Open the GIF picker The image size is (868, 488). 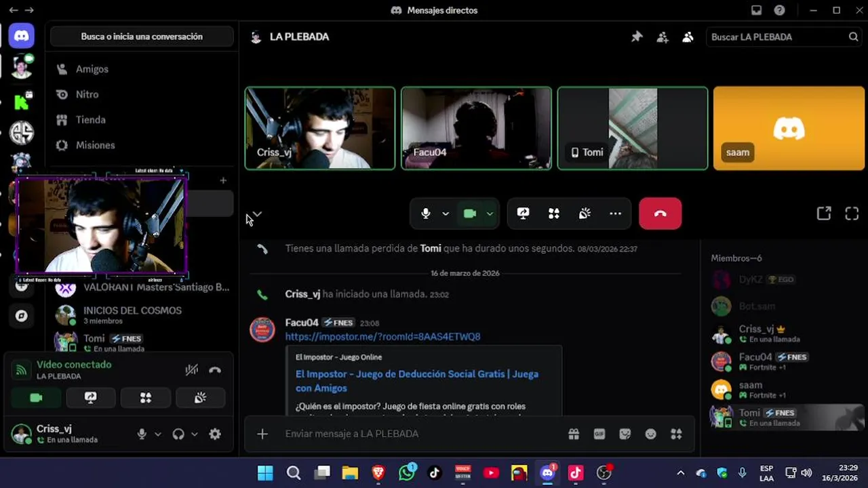click(599, 434)
